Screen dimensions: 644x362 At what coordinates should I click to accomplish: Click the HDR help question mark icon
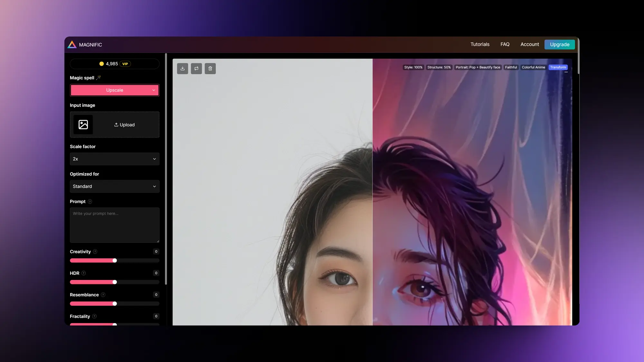tap(84, 273)
